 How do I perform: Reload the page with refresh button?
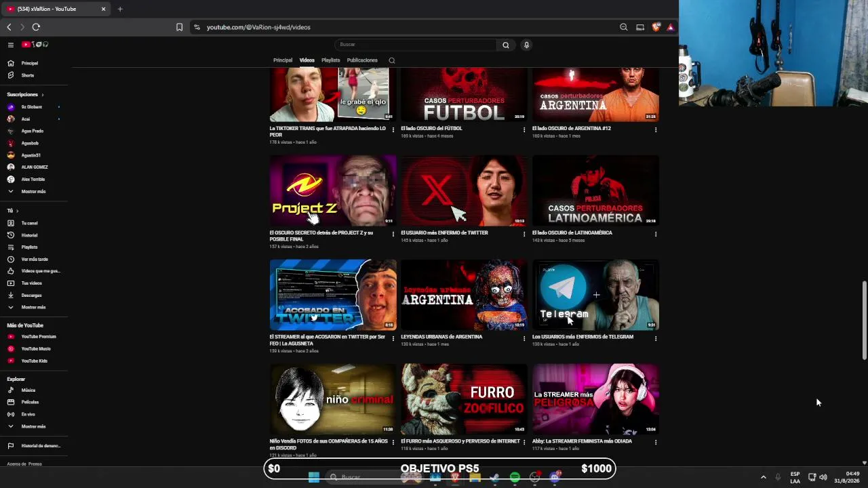[36, 27]
